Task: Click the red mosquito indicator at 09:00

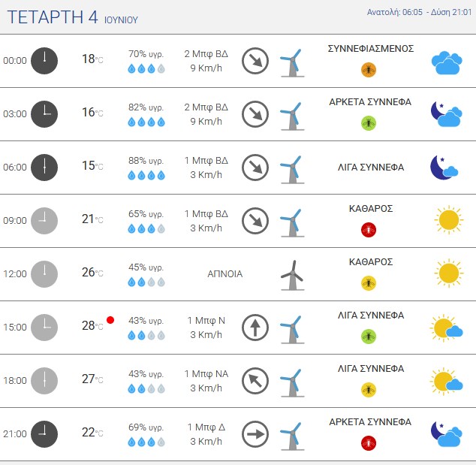Action: pos(369,230)
